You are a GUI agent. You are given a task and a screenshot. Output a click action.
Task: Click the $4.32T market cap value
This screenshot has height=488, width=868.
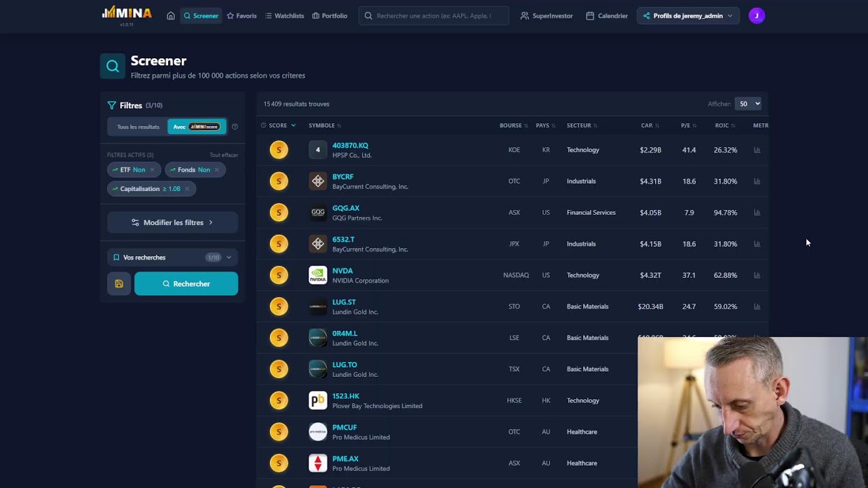click(650, 275)
